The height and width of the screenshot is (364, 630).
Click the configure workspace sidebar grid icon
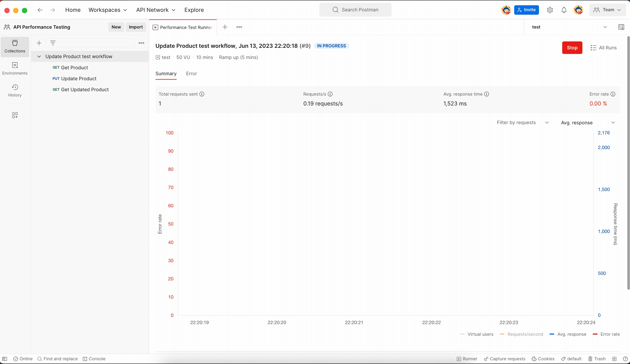click(15, 115)
